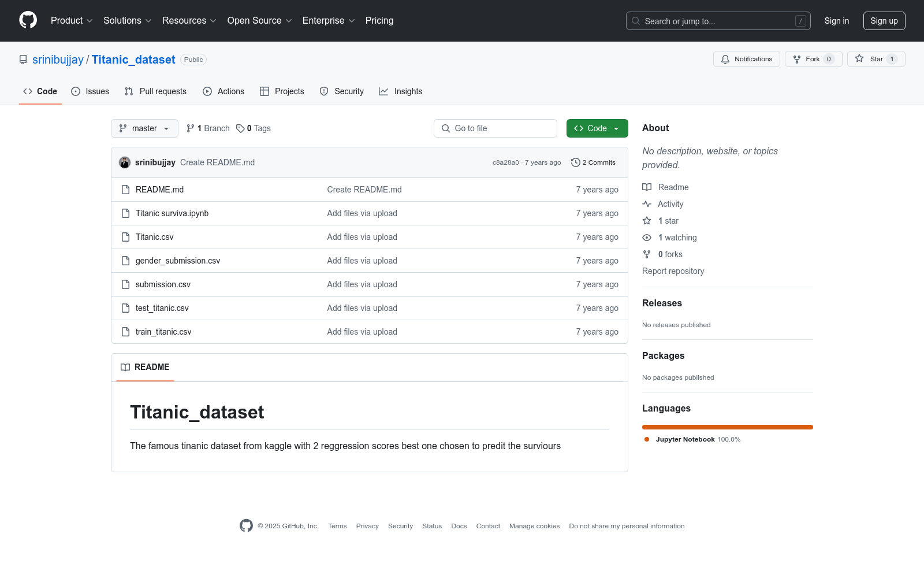Click the bell icon in Notifications button
The height and width of the screenshot is (578, 924).
point(725,59)
